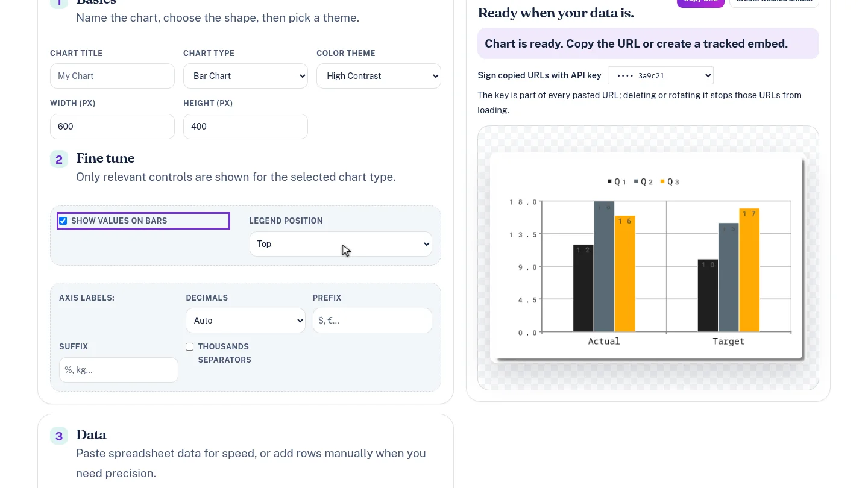Click the Height (px) input field
868x488 pixels.
[245, 127]
